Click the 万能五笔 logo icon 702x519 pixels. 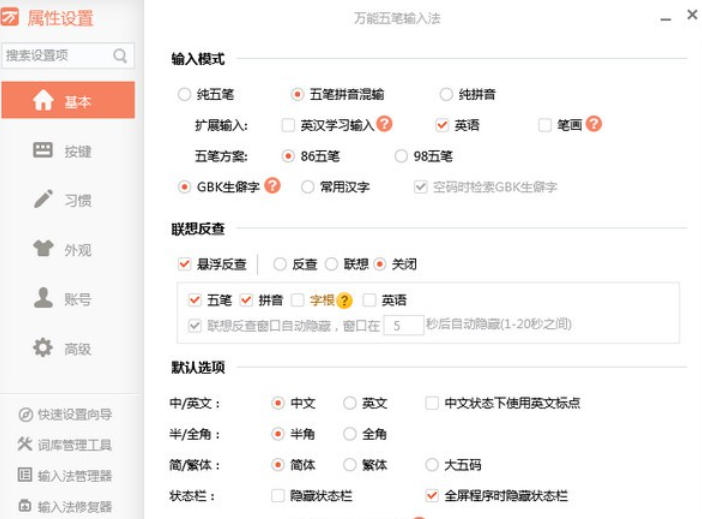9,18
